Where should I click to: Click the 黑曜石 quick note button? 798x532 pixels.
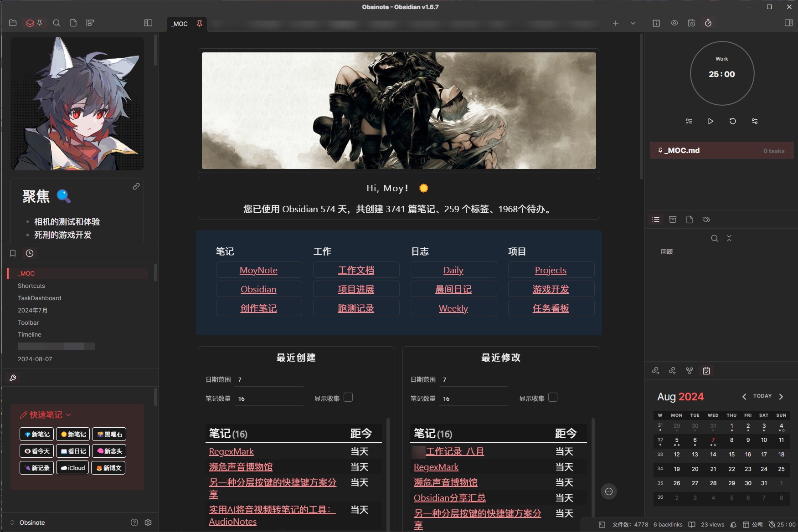pos(109,434)
